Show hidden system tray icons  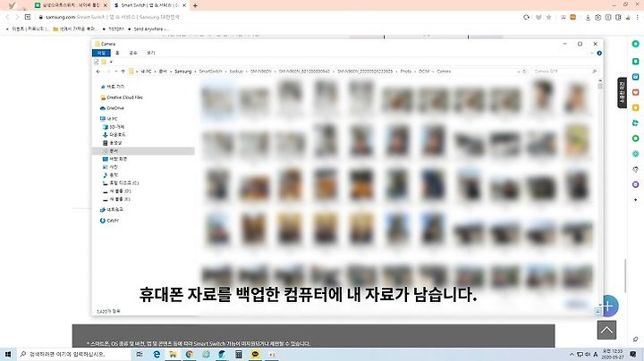(572, 354)
